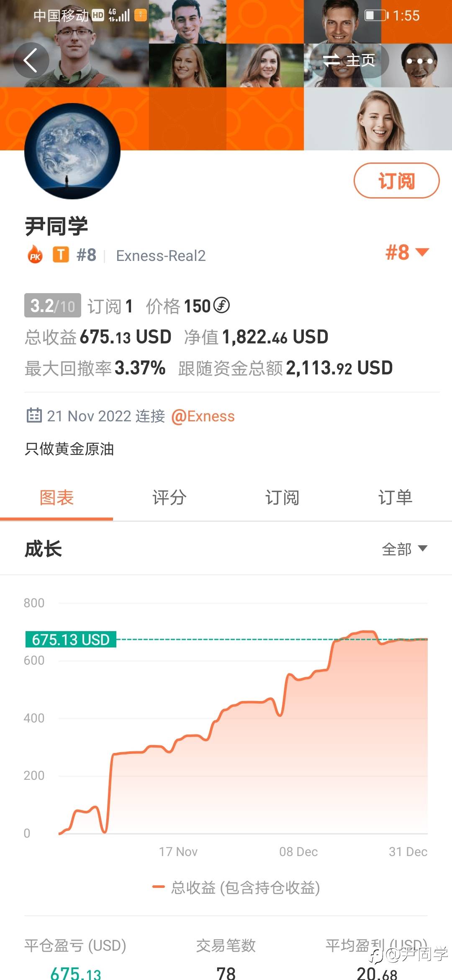The image size is (452, 980).
Task: Tap the back arrow button
Action: click(x=31, y=60)
